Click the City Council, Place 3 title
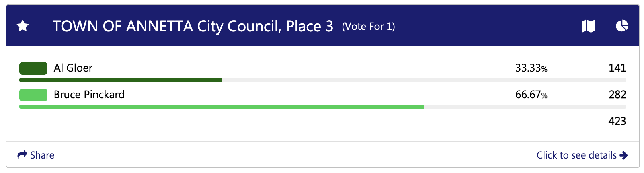Image resolution: width=644 pixels, height=173 pixels. (193, 26)
